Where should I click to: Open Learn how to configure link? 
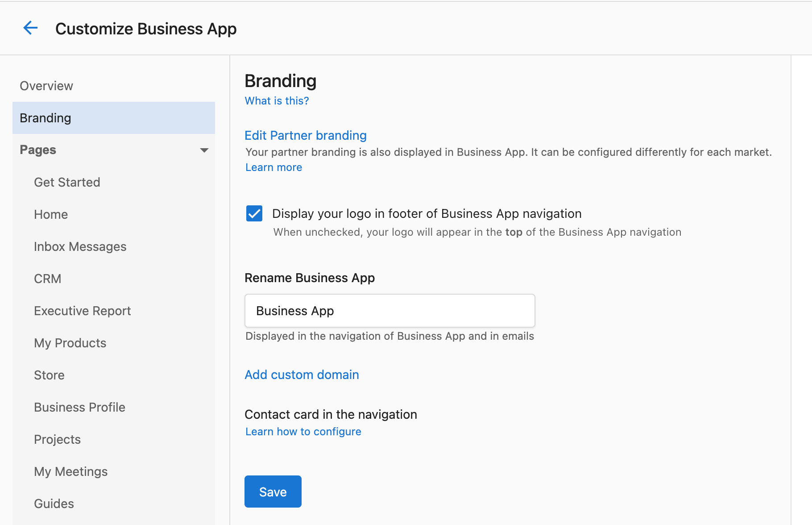[x=303, y=432]
